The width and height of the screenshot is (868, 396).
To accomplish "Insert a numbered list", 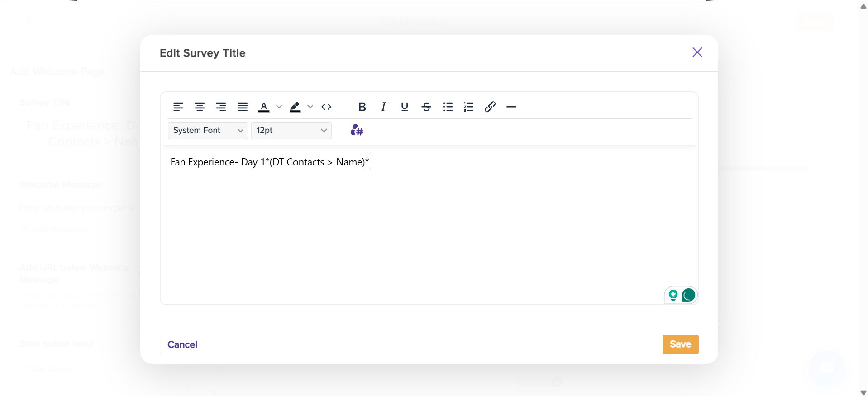I will tap(469, 107).
